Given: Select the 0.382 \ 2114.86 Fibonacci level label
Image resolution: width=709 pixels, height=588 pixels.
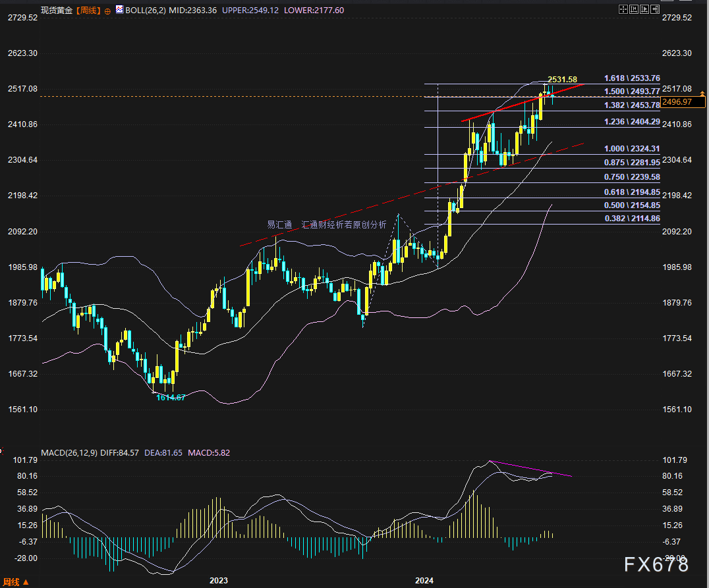Looking at the screenshot, I should (632, 218).
